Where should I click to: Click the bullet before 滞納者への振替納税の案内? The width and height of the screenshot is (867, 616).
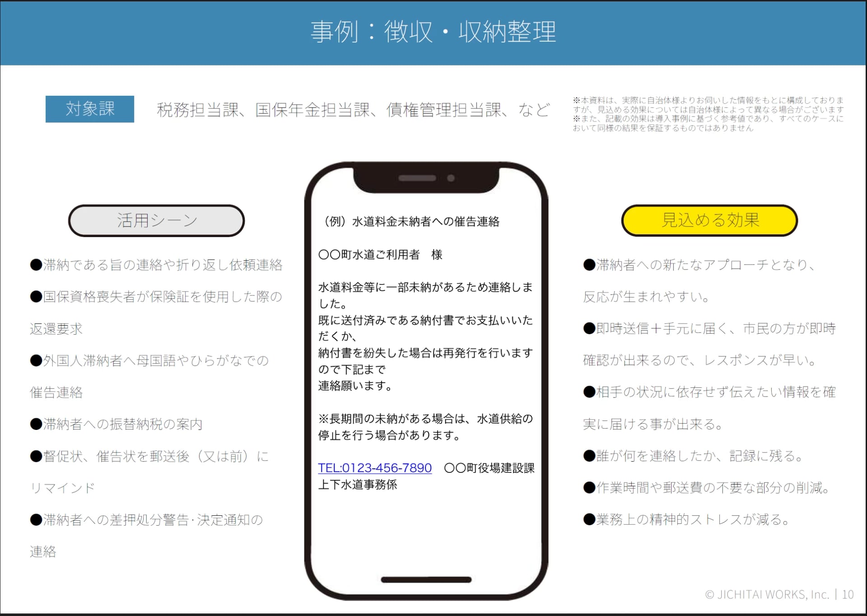(x=36, y=424)
